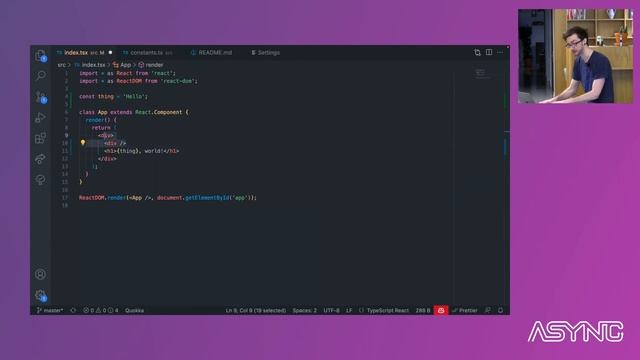Change encoding via UTF-8
640x360 pixels.
(331, 311)
